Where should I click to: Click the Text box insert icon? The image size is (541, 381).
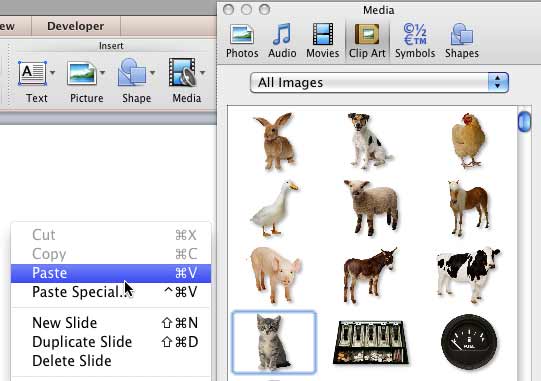coord(32,73)
